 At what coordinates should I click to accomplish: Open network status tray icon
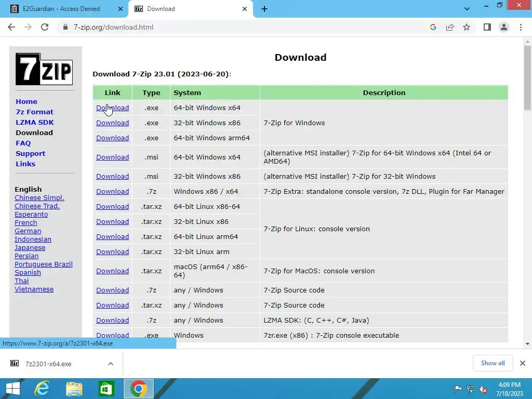click(x=471, y=389)
